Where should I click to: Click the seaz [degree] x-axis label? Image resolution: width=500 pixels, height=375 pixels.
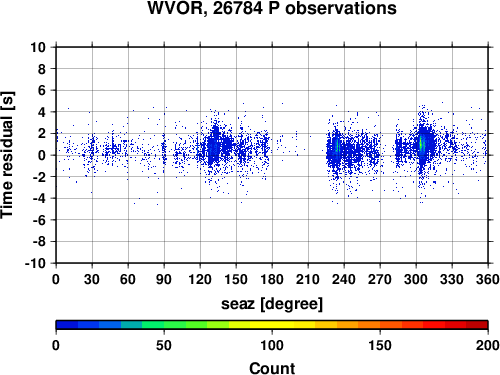(x=272, y=304)
